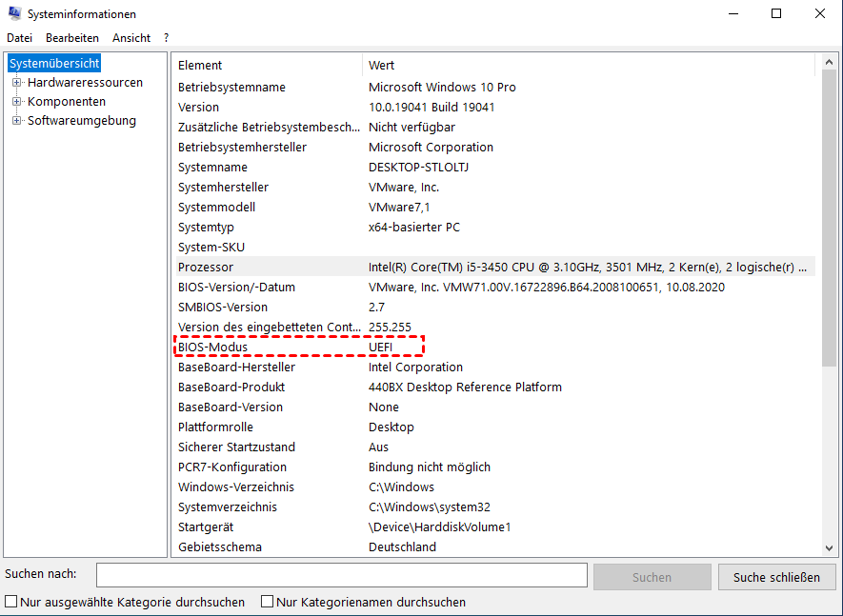Select the Softwareumgebung tree item
843x616 pixels.
pyautogui.click(x=82, y=120)
